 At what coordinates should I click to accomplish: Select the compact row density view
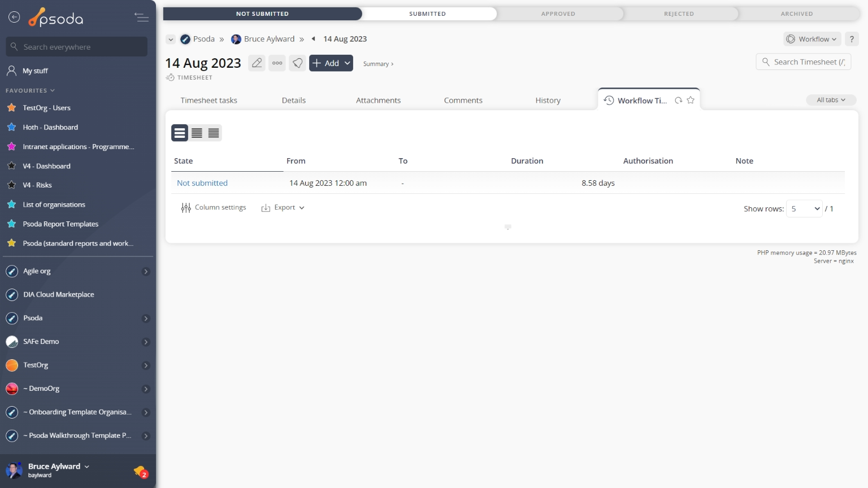coord(214,133)
